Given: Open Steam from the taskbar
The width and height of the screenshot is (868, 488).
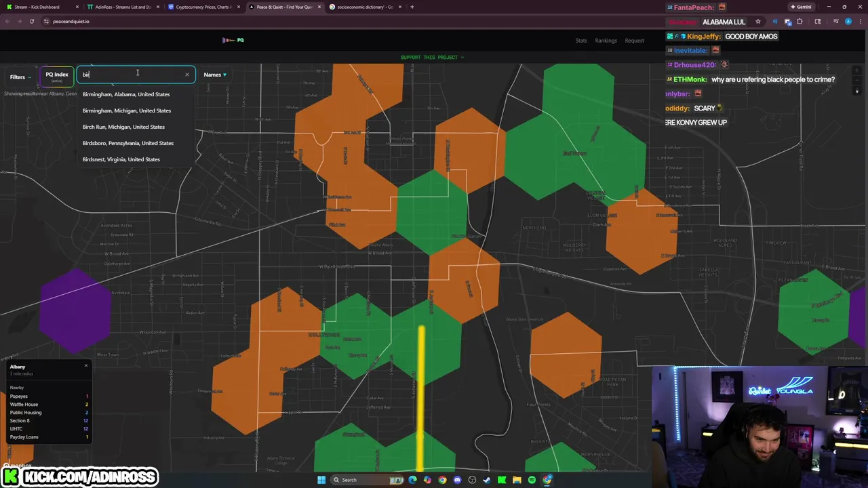Looking at the screenshot, I should 487,480.
